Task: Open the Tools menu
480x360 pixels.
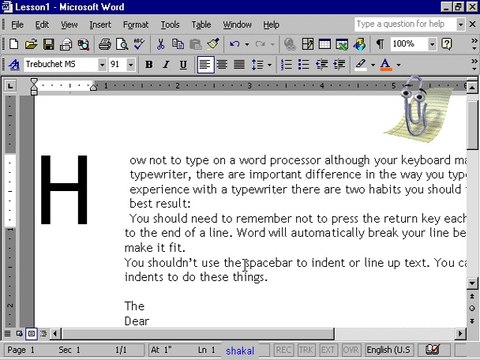Action: tap(170, 25)
